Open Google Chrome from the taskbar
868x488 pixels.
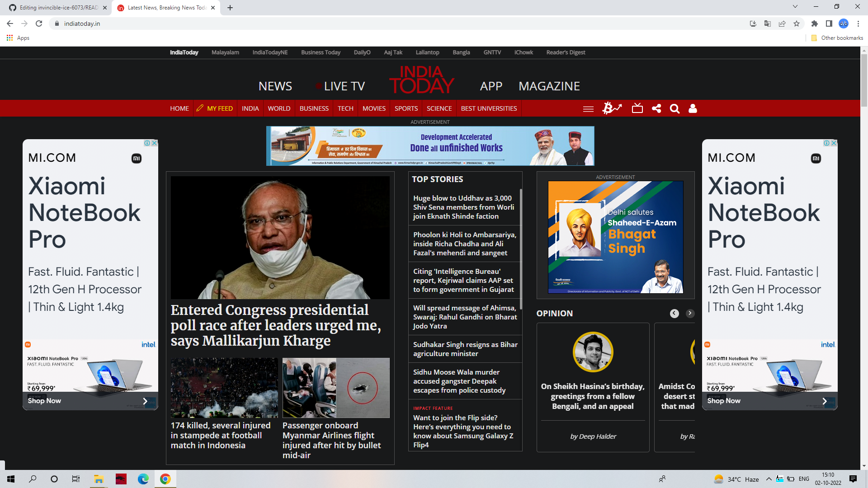point(165,479)
